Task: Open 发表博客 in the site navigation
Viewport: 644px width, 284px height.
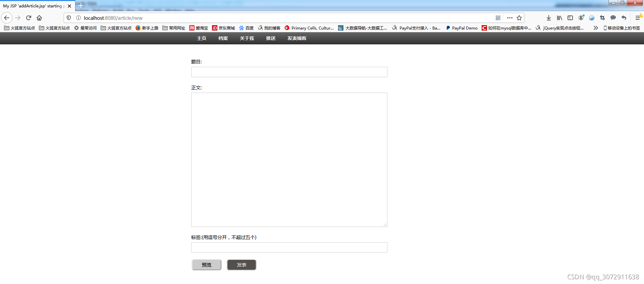Action: coord(297,38)
